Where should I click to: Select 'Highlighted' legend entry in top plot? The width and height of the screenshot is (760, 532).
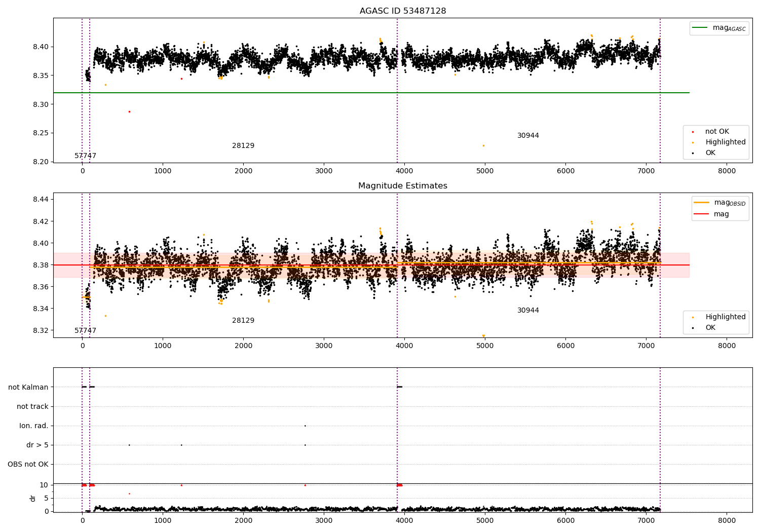[x=726, y=142]
